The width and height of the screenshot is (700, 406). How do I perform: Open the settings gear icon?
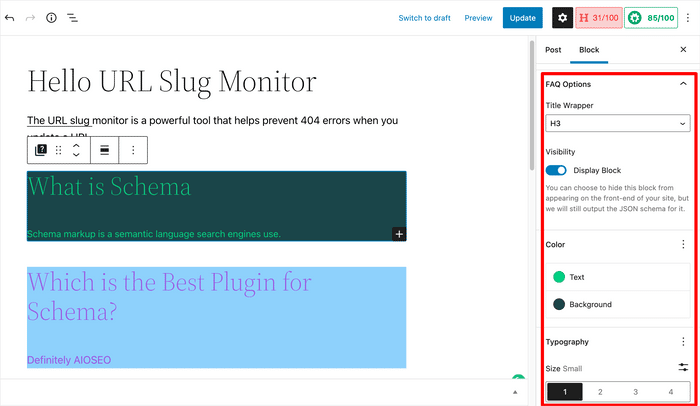[563, 18]
